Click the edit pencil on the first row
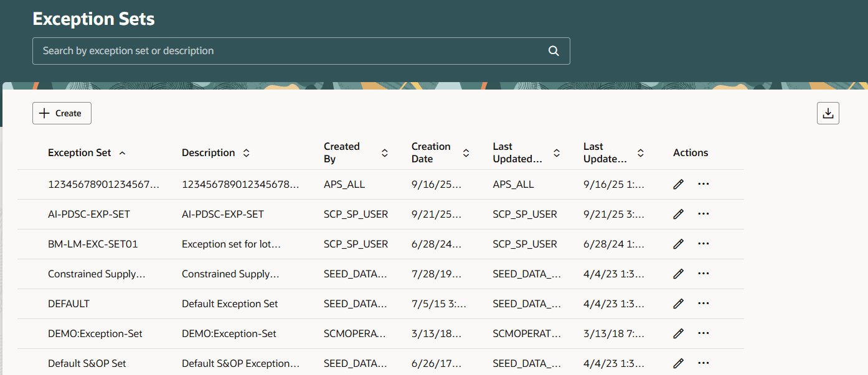 point(678,184)
